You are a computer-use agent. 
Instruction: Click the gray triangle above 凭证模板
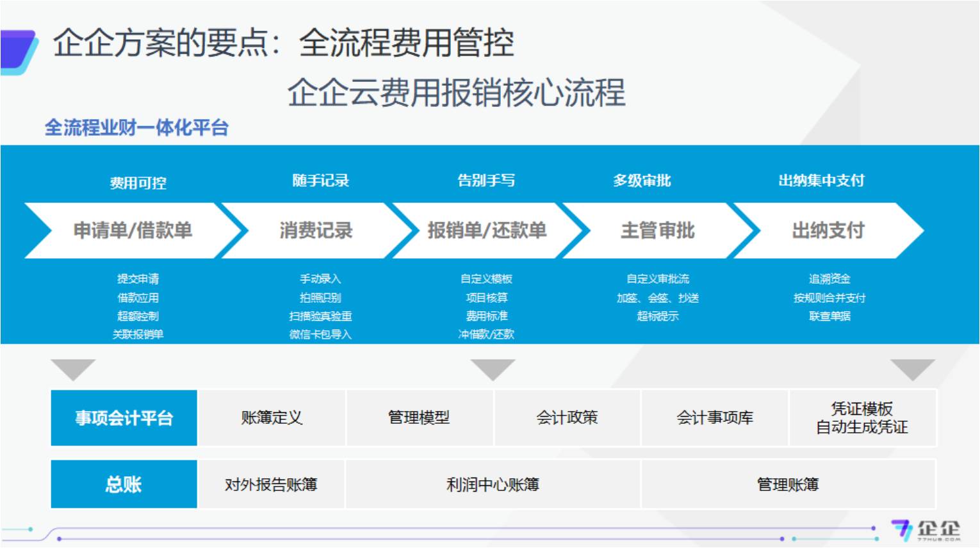coord(912,369)
